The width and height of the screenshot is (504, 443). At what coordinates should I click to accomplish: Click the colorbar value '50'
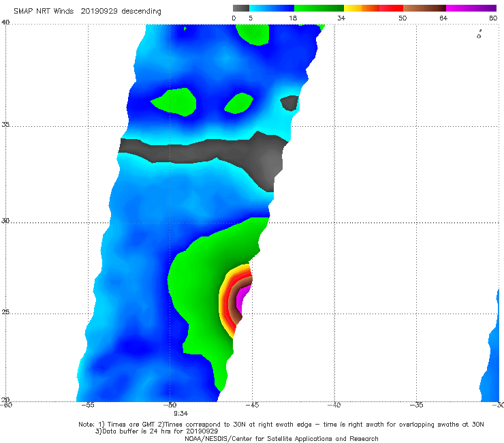pos(403,18)
